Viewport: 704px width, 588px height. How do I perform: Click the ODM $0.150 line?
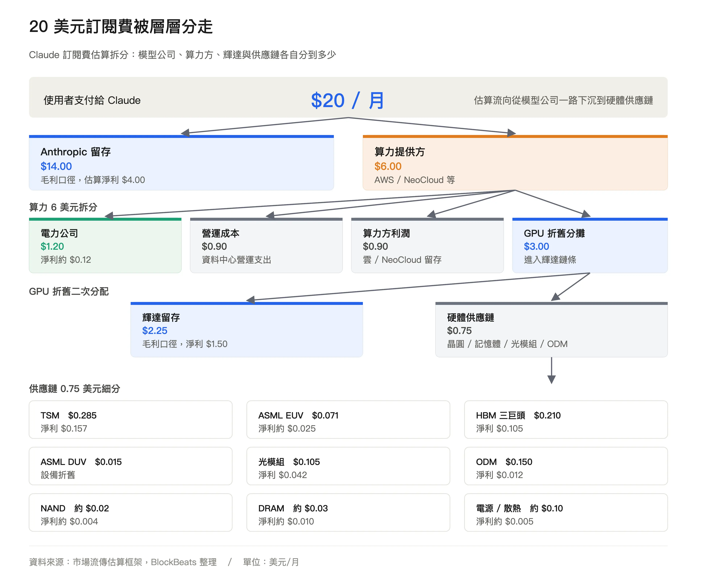pyautogui.click(x=504, y=462)
